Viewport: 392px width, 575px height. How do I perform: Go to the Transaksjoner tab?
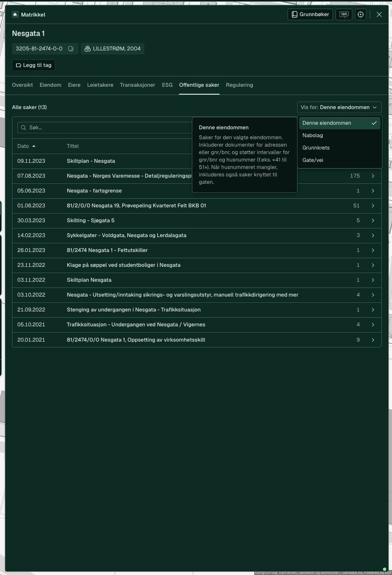pyautogui.click(x=137, y=85)
